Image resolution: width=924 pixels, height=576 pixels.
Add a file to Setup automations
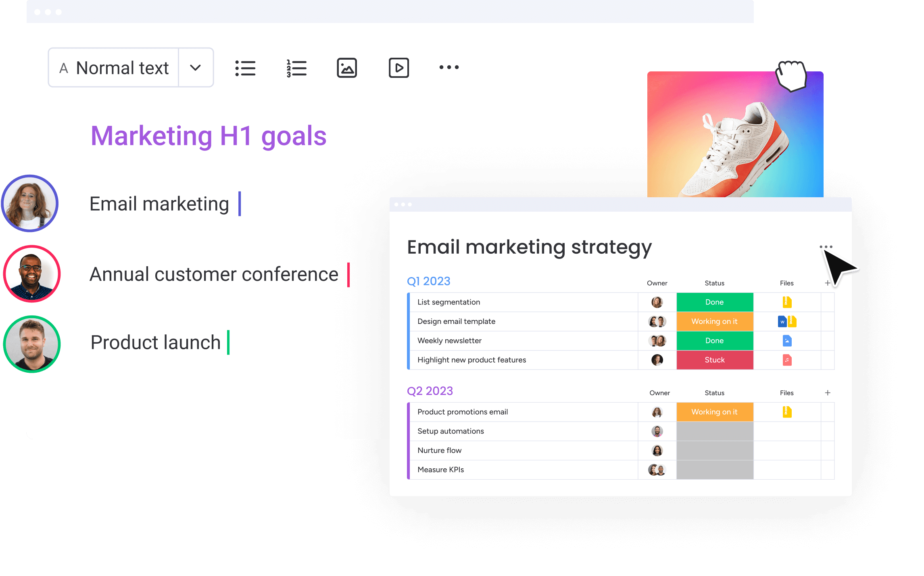coord(787,431)
